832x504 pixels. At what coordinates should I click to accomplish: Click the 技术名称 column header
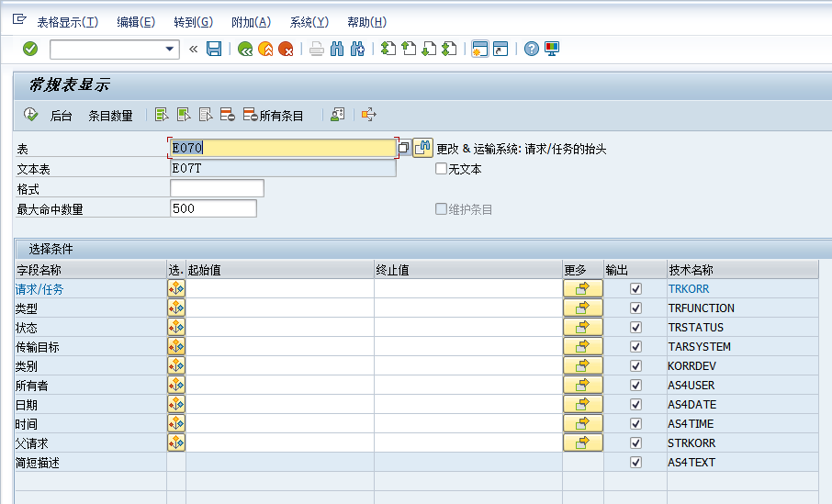pos(743,270)
